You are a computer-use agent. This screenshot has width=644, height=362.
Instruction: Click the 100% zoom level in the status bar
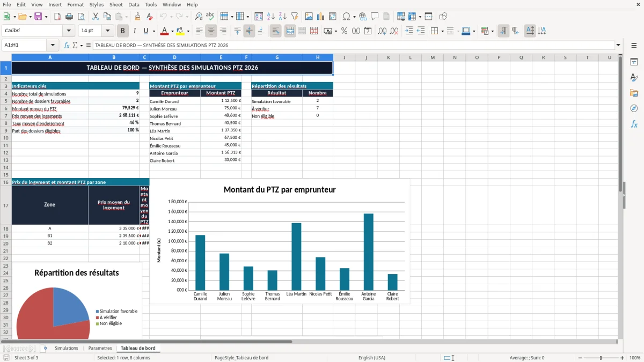[x=635, y=358]
